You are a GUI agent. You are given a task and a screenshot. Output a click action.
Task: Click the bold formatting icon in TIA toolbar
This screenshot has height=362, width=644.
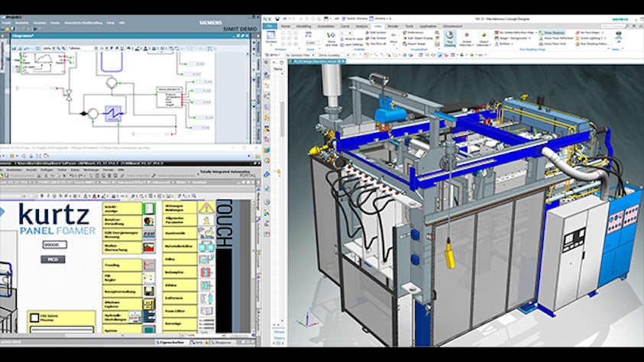tap(42, 196)
